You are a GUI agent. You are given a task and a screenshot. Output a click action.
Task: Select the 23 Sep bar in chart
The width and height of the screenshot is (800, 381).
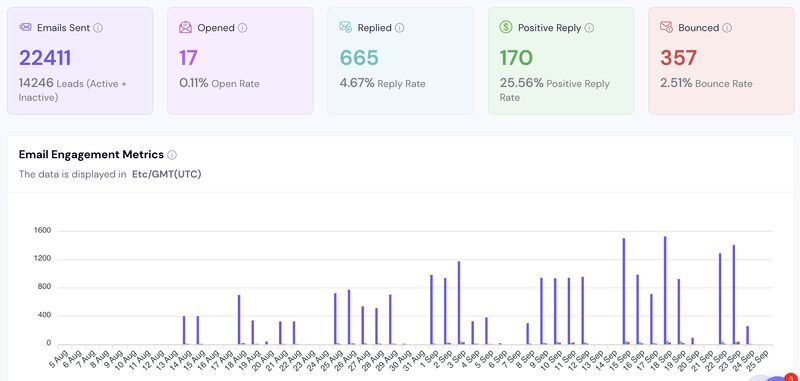coord(734,295)
